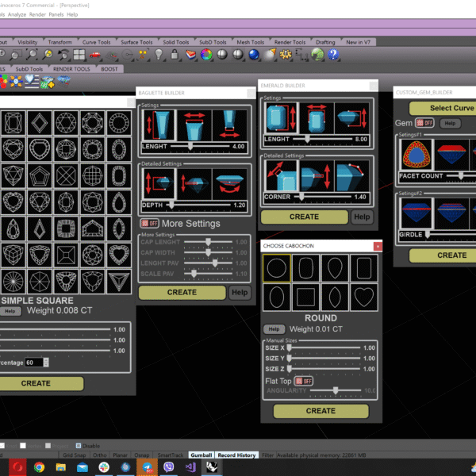476x476 pixels.
Task: Pick the pear drop cabochon shape
Action: coord(335,268)
